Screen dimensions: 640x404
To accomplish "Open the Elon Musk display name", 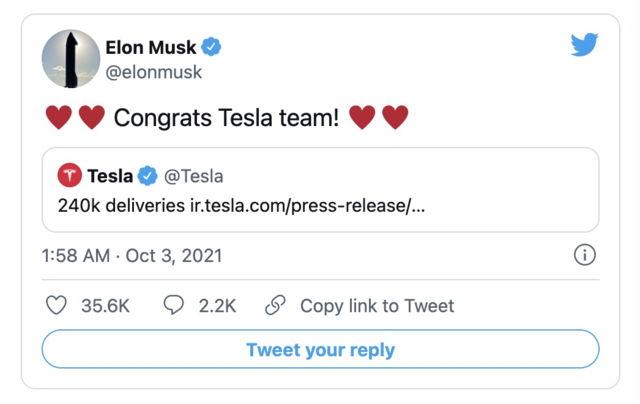I will coord(151,46).
